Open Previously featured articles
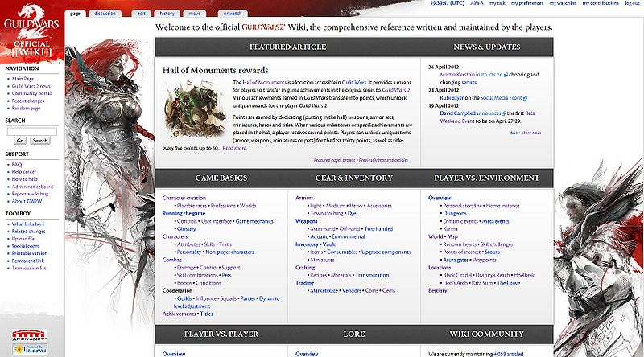This screenshot has height=357, width=644. point(383,161)
